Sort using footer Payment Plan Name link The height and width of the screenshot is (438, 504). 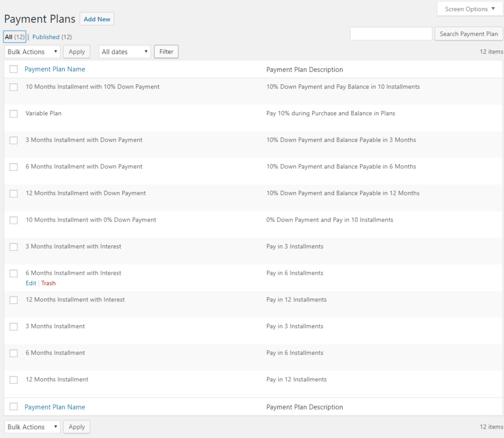(55, 407)
